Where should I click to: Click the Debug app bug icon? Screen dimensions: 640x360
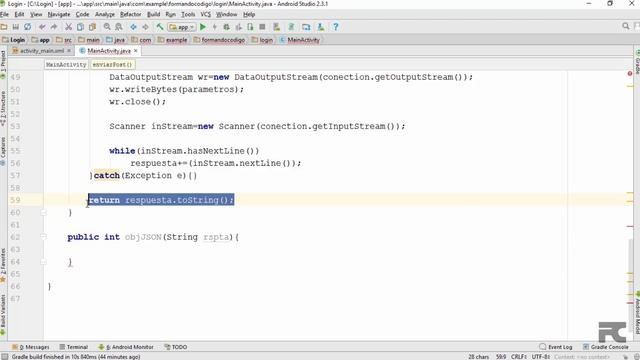[227, 27]
